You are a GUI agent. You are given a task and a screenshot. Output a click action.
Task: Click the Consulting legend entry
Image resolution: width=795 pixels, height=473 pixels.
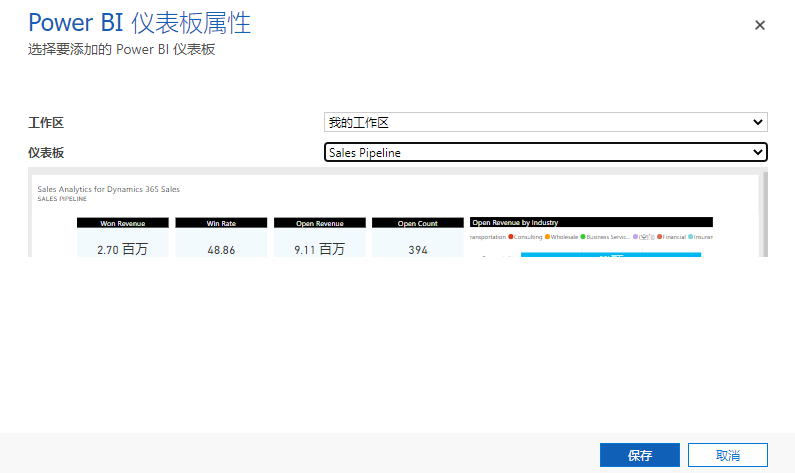(x=525, y=237)
